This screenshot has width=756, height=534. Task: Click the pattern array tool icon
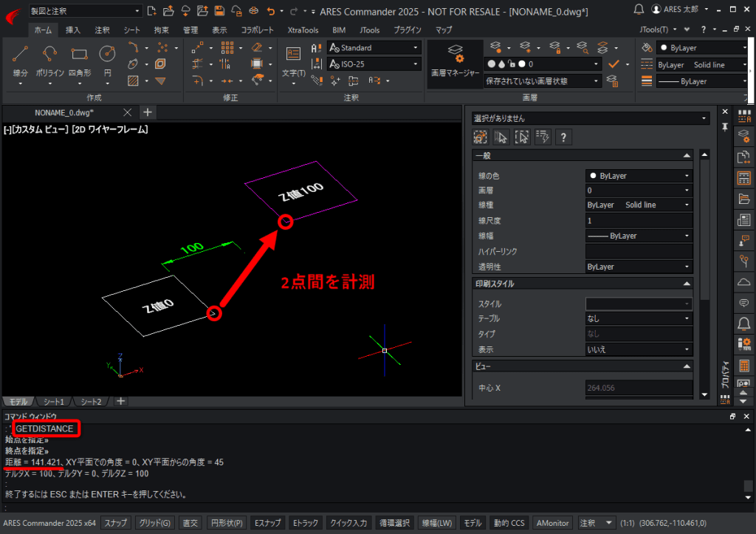tap(227, 48)
